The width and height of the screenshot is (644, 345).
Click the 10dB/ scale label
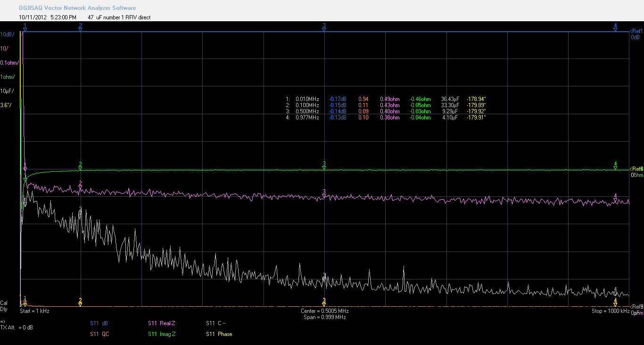click(7, 34)
